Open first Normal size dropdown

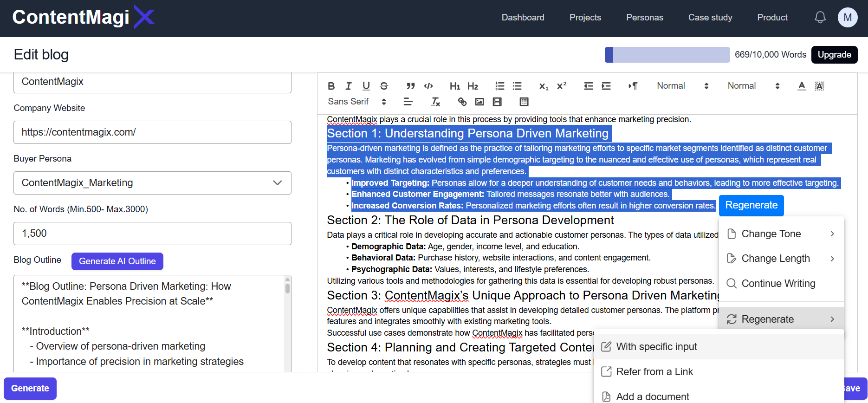point(682,86)
